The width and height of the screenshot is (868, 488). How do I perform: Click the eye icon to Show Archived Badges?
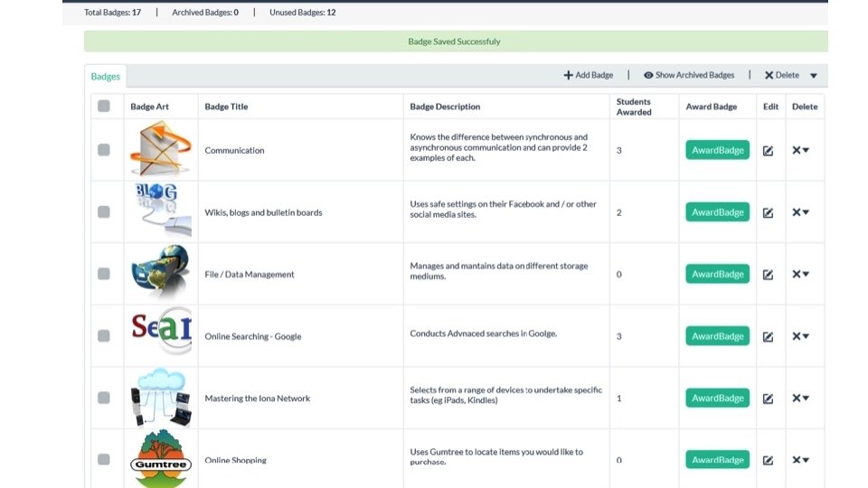[648, 75]
